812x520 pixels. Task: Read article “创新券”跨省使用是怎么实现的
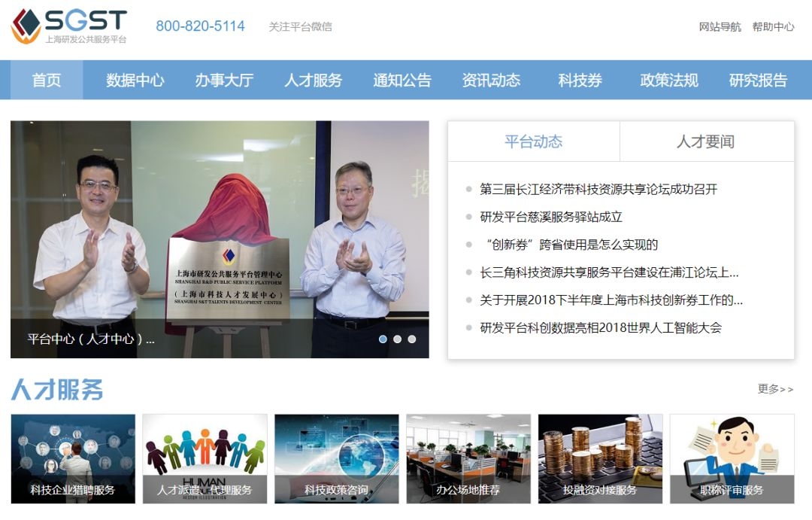click(571, 245)
